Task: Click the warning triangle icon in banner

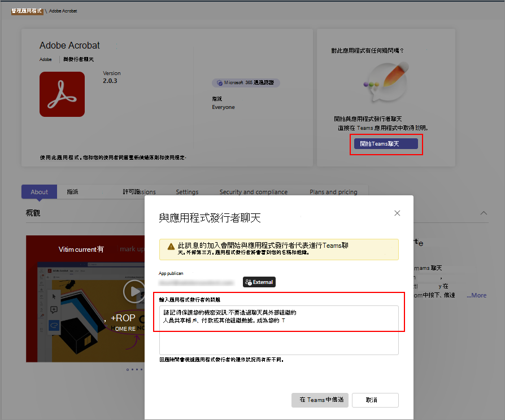Action: [171, 247]
